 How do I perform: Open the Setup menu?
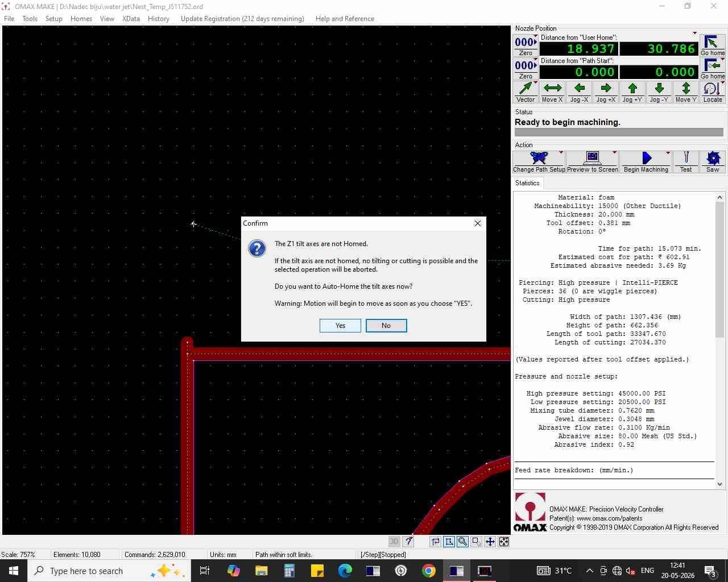(x=54, y=19)
